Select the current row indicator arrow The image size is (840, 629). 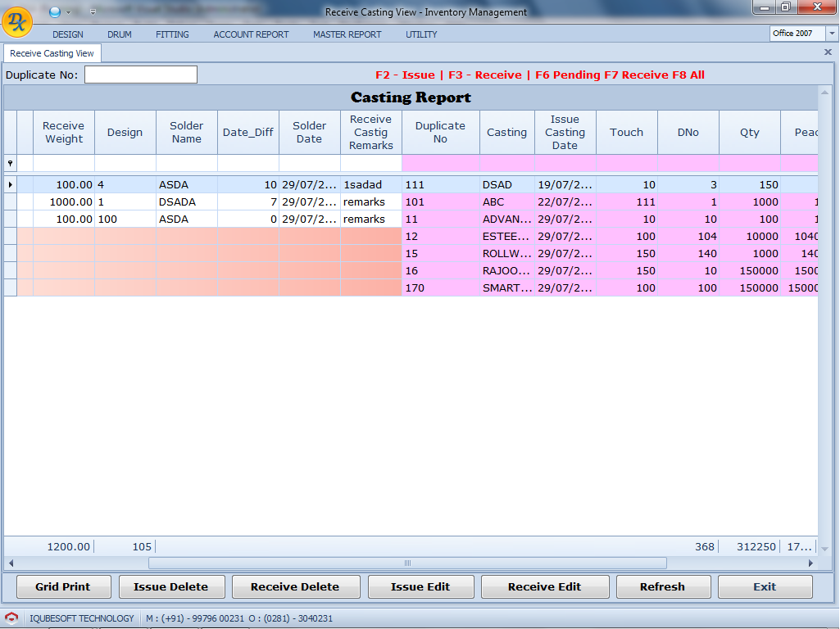click(10, 185)
